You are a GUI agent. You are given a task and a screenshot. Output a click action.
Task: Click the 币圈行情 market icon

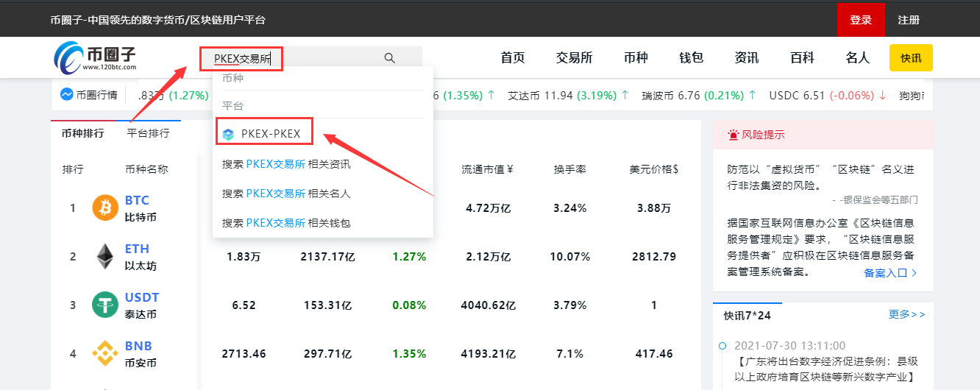pyautogui.click(x=66, y=95)
